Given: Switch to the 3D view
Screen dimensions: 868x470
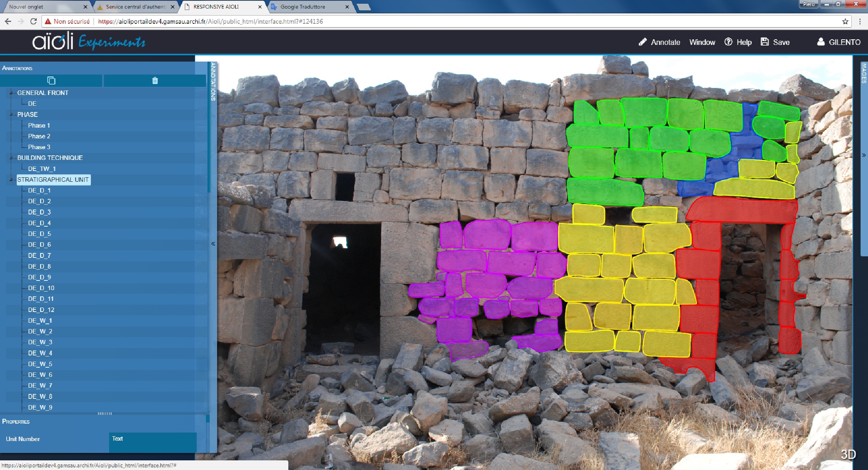Looking at the screenshot, I should [848, 454].
